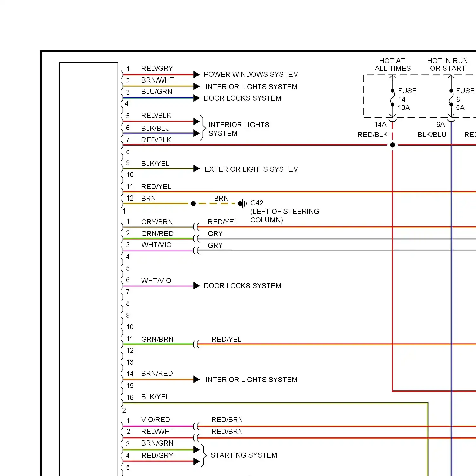The height and width of the screenshot is (476, 476).
Task: Click the GRN/RED wire label
Action: pos(157,234)
